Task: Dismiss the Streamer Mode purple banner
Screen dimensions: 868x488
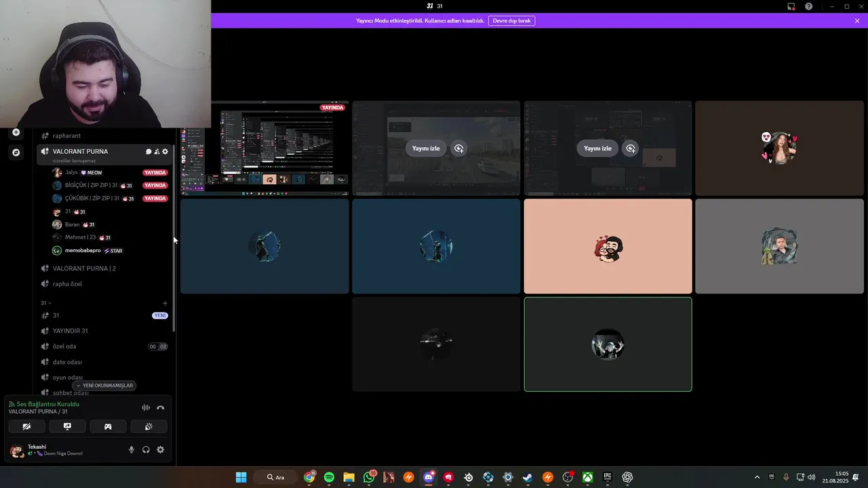Action: 857,21
